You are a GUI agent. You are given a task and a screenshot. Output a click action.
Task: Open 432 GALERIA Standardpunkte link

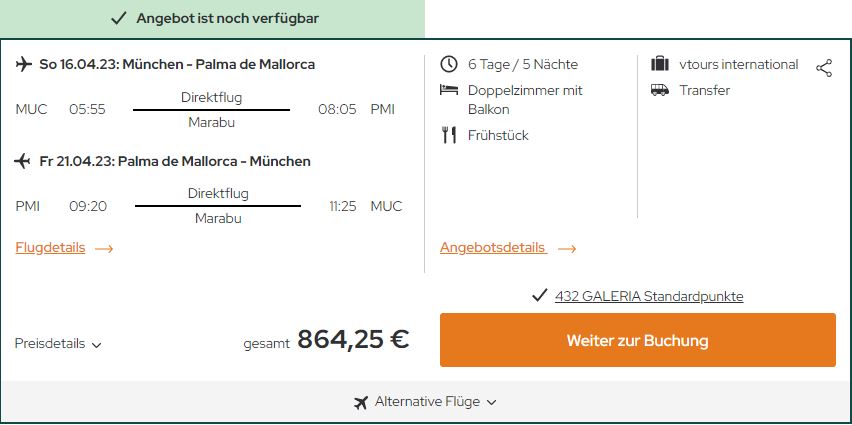(649, 296)
